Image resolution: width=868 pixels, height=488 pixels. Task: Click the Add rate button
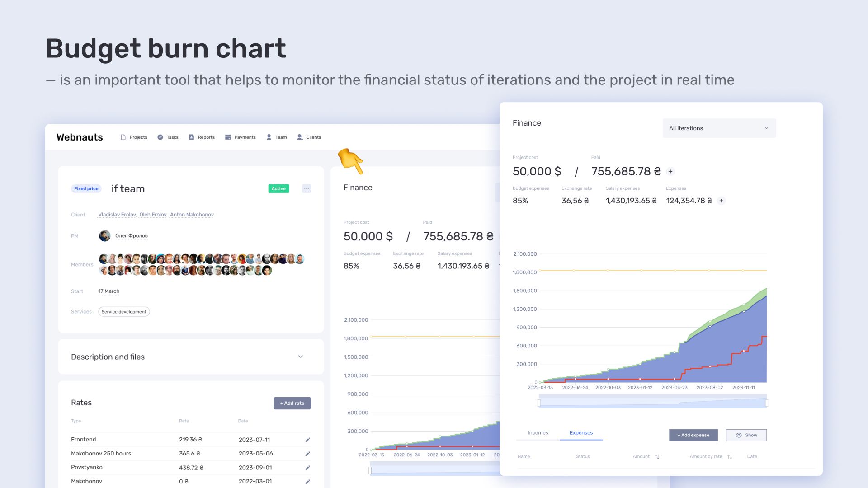point(292,403)
